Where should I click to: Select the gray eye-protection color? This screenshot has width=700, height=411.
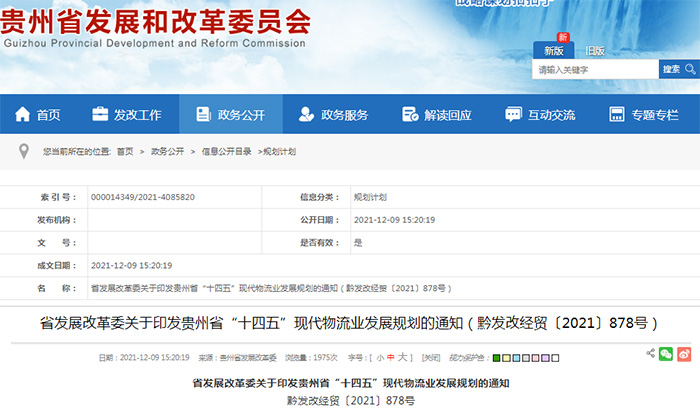tap(526, 358)
